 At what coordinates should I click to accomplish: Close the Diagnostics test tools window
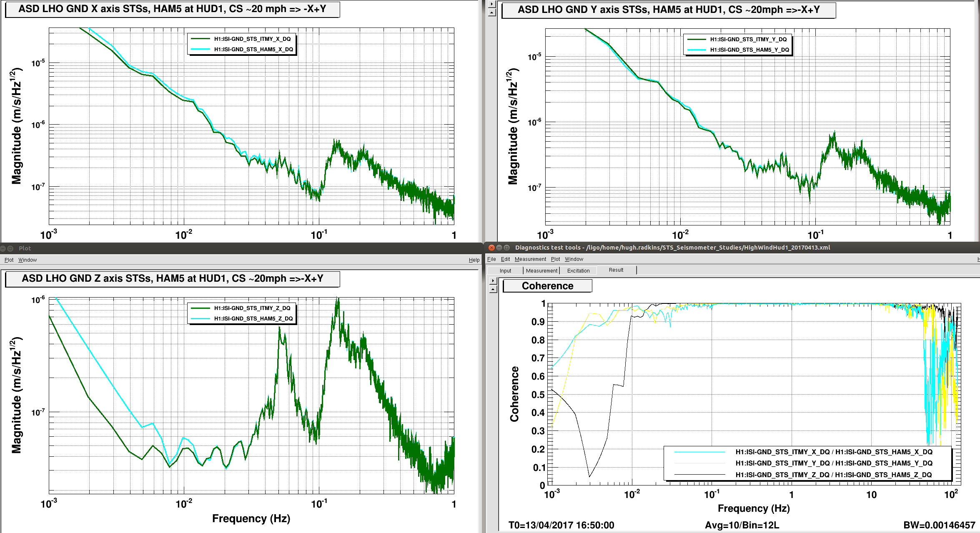[491, 248]
